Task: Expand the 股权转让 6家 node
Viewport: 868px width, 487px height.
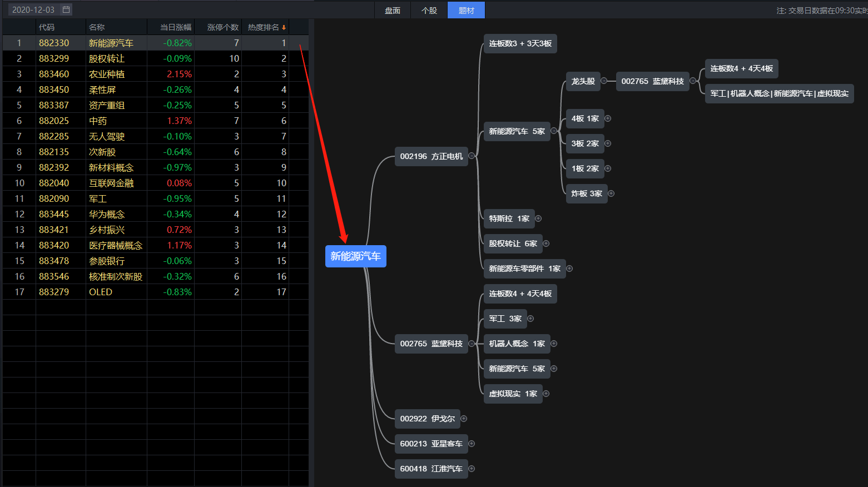Action: (546, 244)
